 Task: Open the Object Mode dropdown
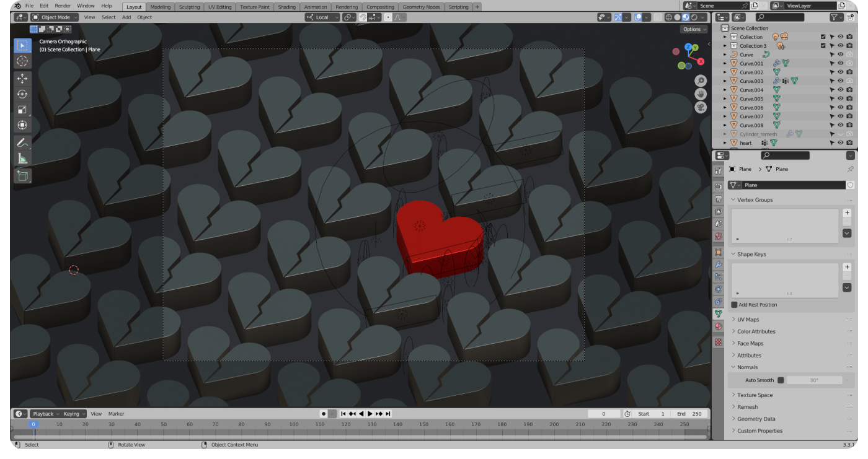tap(55, 17)
